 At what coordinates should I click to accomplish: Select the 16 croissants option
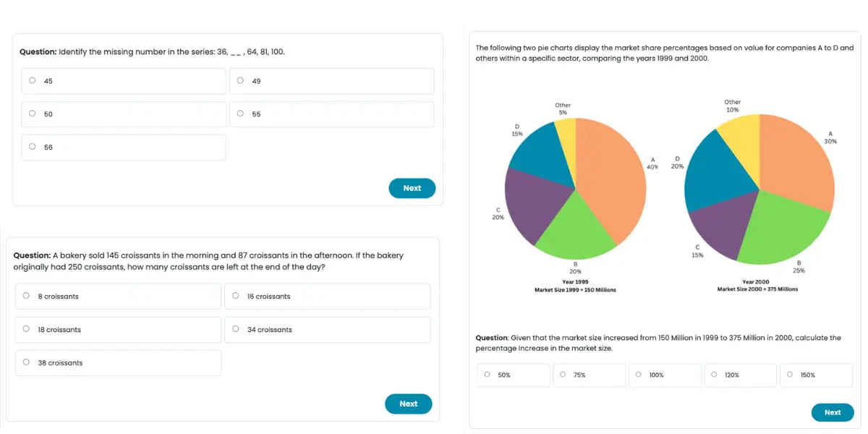[236, 296]
